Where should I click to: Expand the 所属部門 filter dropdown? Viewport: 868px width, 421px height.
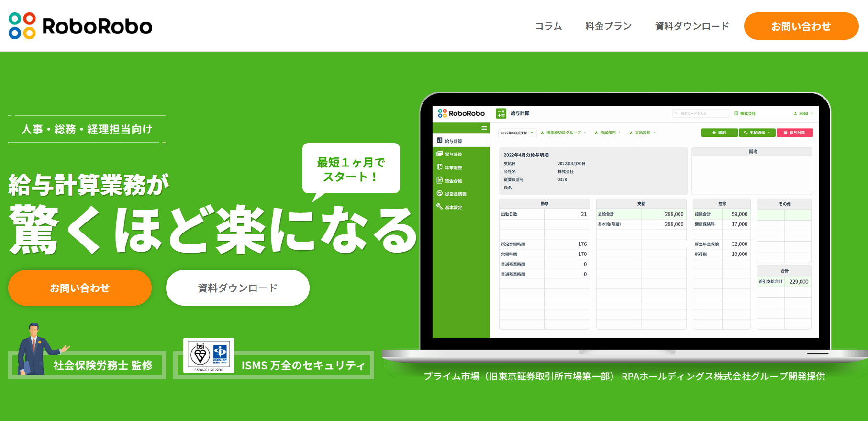[608, 133]
